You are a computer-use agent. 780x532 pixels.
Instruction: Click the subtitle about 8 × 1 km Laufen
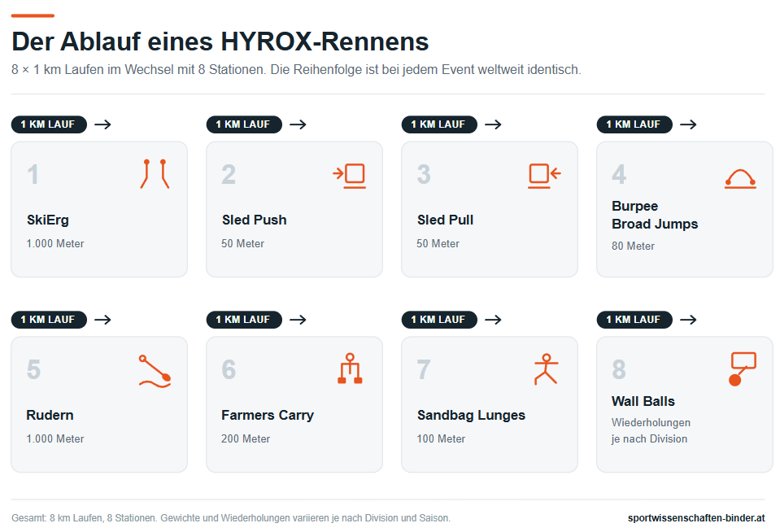296,70
